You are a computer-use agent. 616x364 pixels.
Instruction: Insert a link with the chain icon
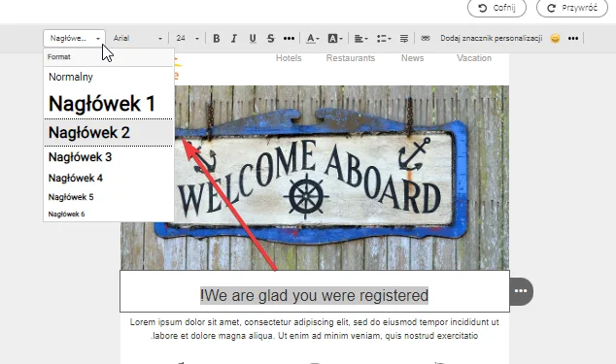pos(426,38)
